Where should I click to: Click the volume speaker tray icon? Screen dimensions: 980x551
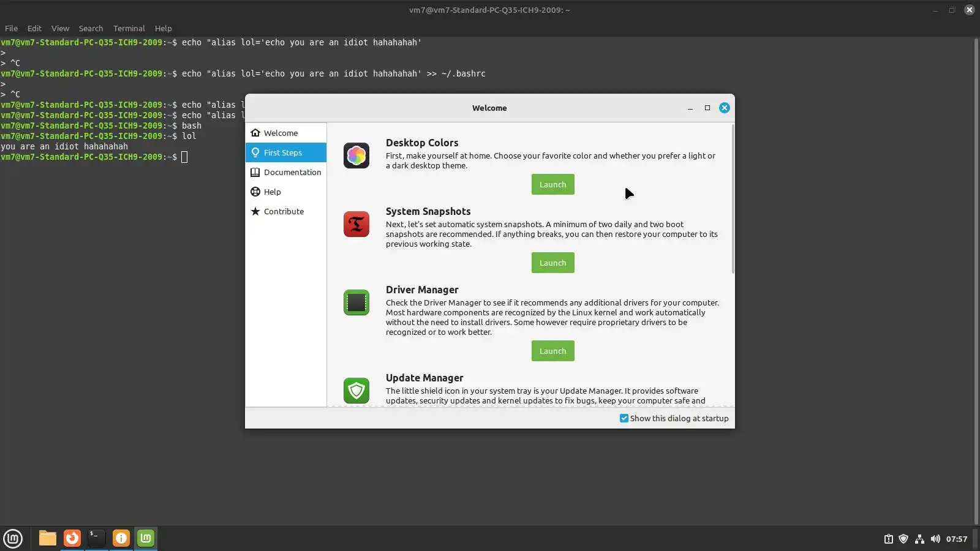pos(935,539)
